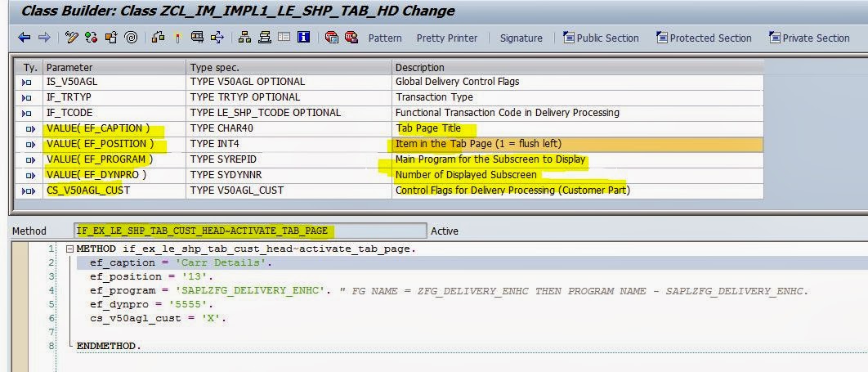
Task: Click the blue Back arrow
Action: 24,38
